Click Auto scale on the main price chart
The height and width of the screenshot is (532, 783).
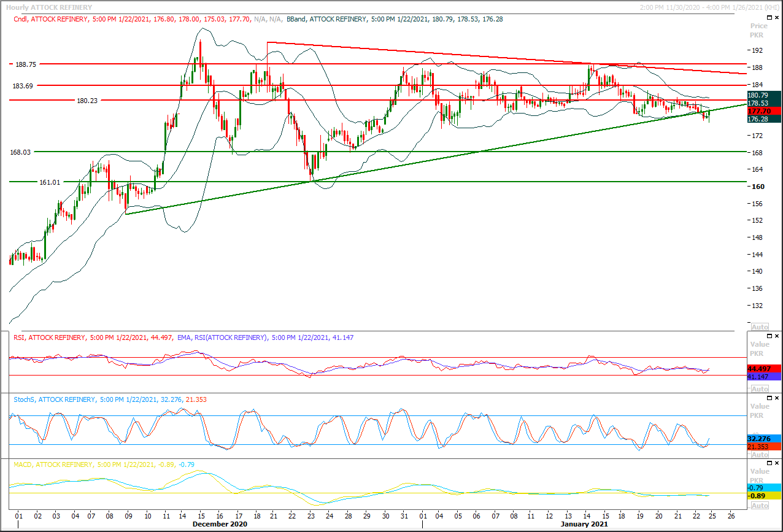click(x=759, y=327)
